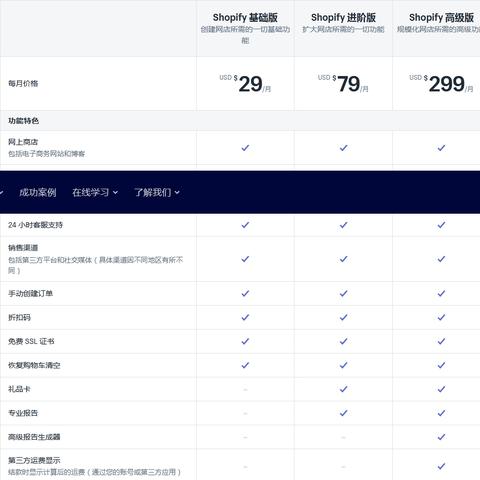This screenshot has width=480, height=480.
Task: Click the Shopify 高级版 plan heading
Action: point(441,17)
